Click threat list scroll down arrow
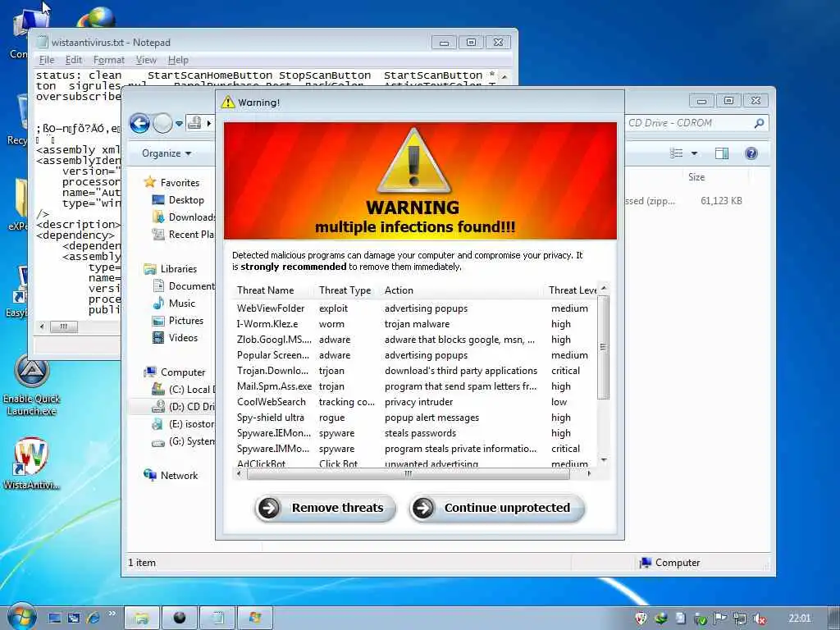The image size is (840, 630). 604,460
